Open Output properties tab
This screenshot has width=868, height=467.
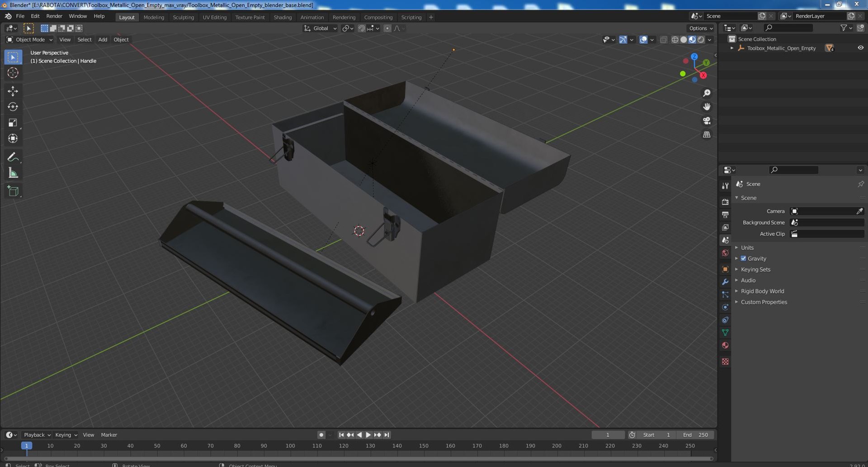[725, 214]
